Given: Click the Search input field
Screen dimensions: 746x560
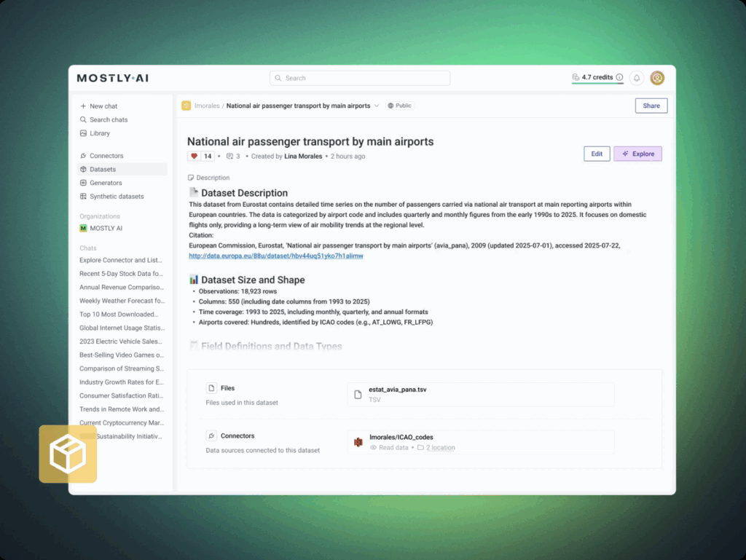Looking at the screenshot, I should pyautogui.click(x=359, y=77).
